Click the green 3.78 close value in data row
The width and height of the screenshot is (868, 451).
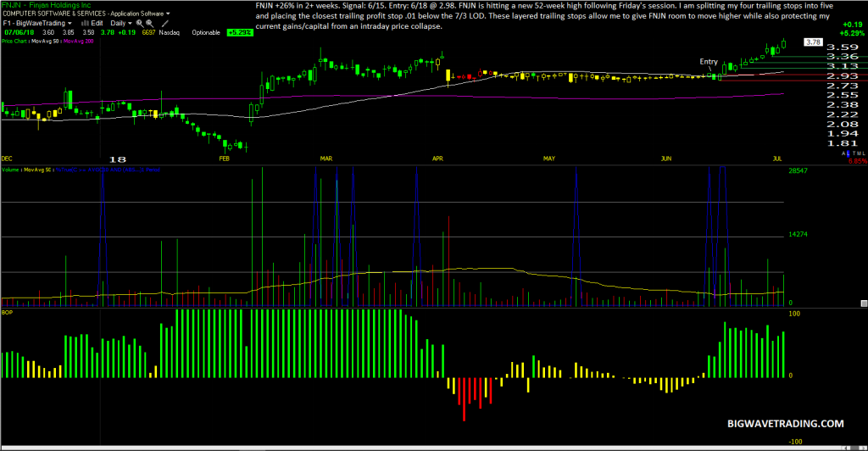click(x=108, y=33)
